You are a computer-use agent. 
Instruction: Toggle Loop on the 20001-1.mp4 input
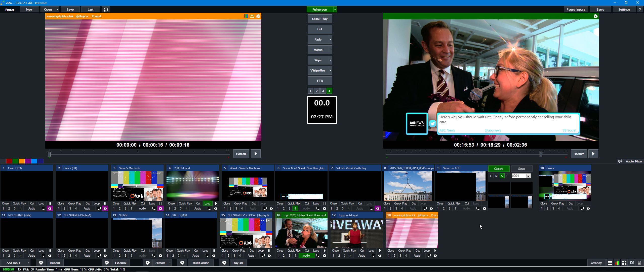tap(207, 203)
